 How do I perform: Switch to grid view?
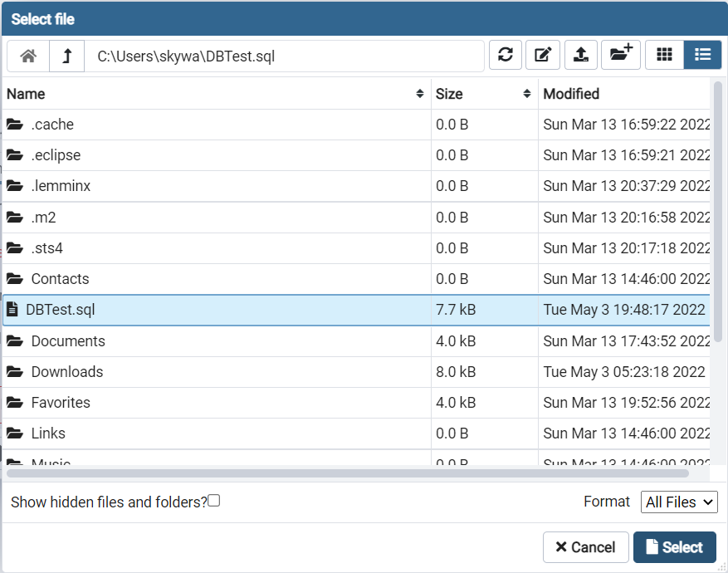point(664,55)
